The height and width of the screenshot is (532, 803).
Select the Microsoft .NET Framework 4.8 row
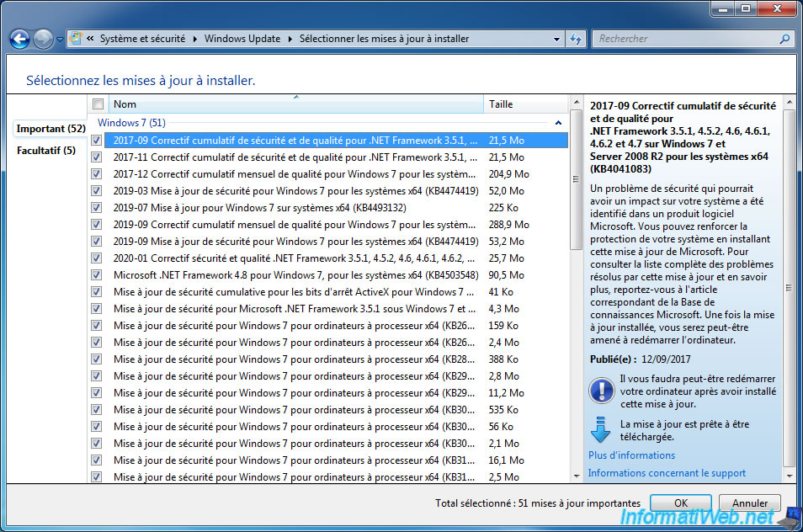coord(336,275)
